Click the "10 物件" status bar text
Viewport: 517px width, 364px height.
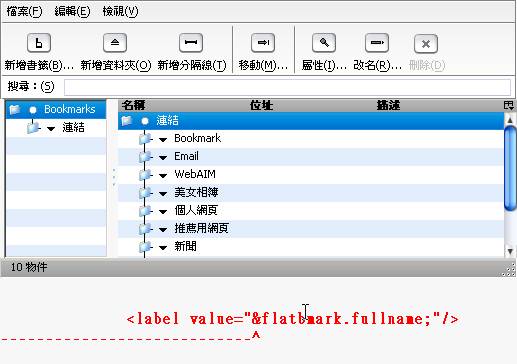29,267
